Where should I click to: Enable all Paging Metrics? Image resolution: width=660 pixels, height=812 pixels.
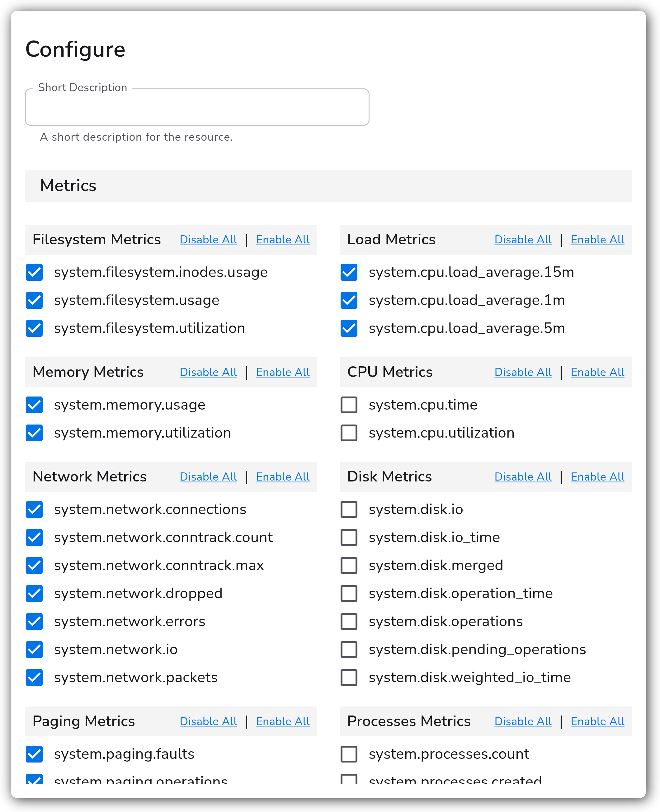click(x=283, y=721)
